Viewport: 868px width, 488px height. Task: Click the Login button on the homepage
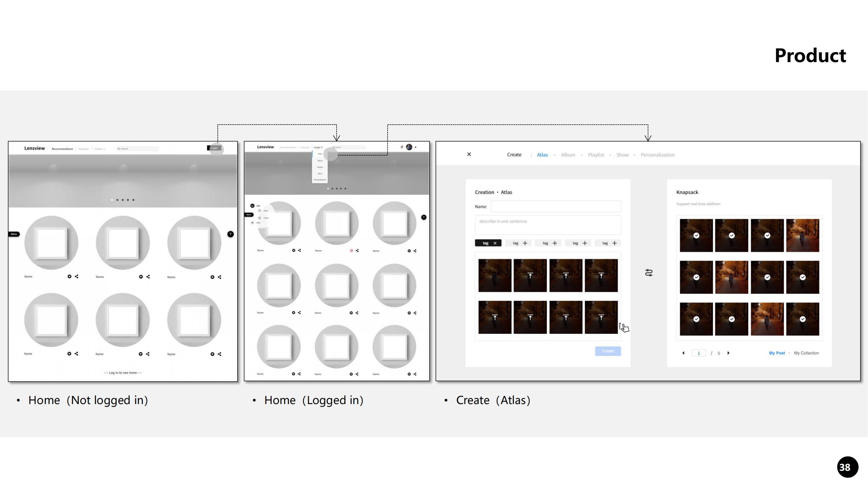(213, 148)
